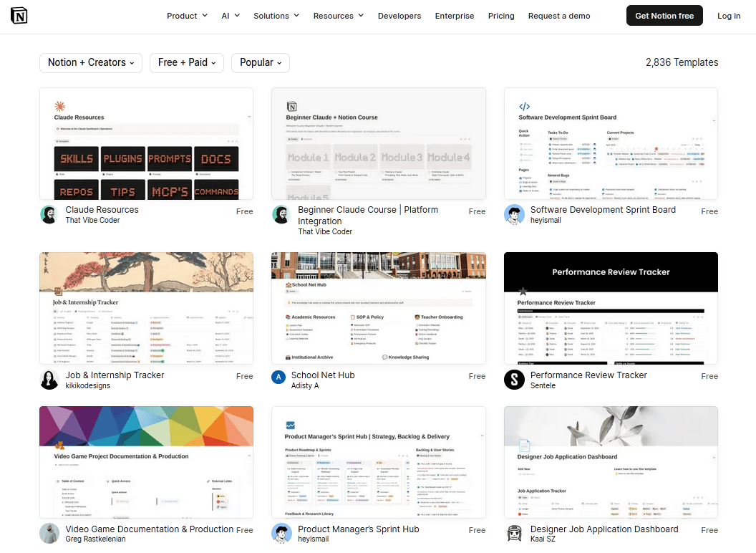Open Job & Internship Tracker thumbnail
The image size is (756, 553).
146,308
